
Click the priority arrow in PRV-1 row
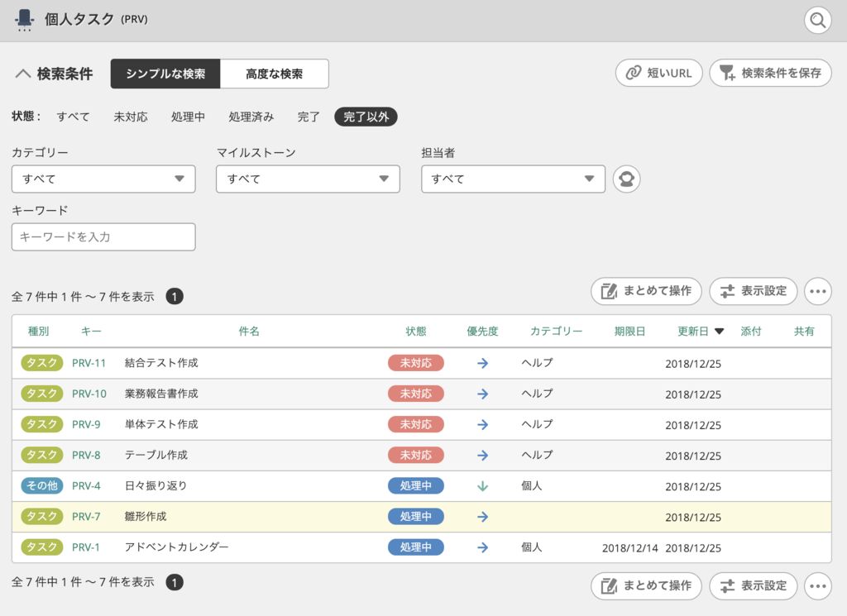483,547
